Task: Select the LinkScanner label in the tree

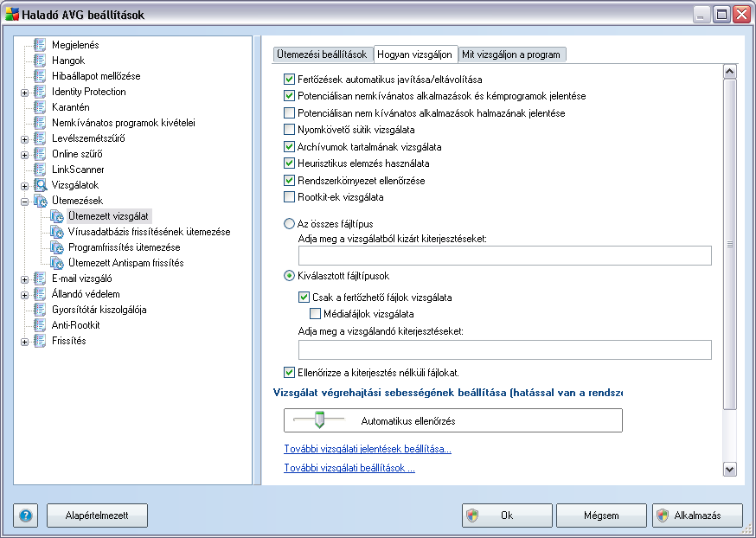Action: [x=78, y=170]
